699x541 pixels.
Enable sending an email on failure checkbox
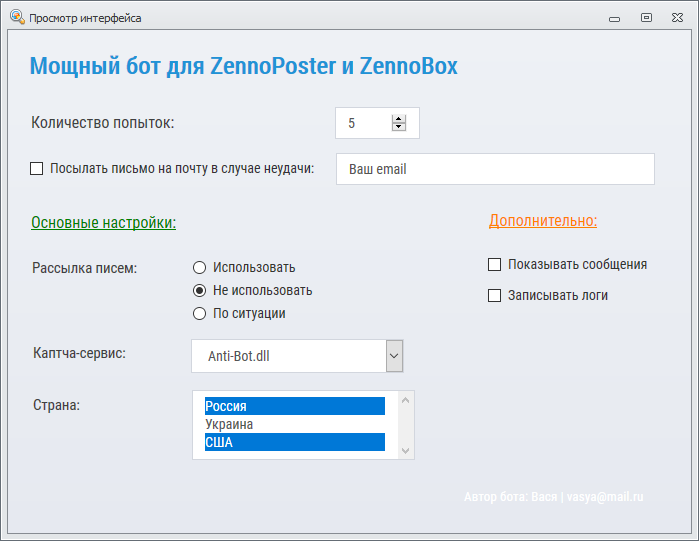pyautogui.click(x=37, y=168)
